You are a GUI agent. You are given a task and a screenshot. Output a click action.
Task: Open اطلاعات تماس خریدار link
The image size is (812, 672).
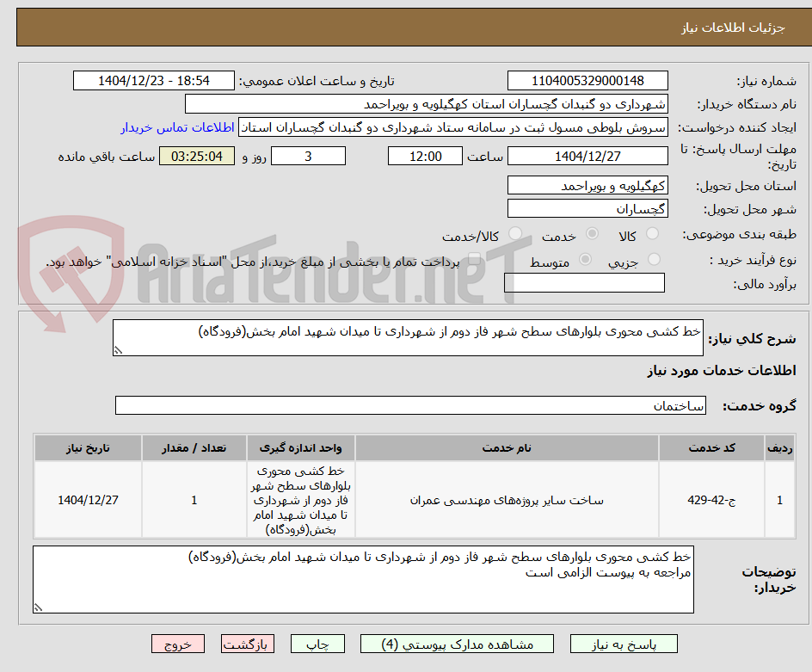click(177, 127)
